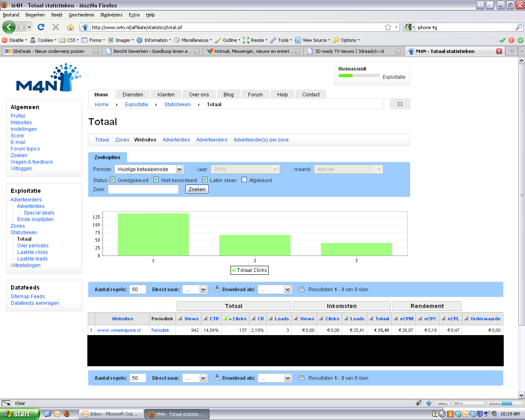Click the M4N logo

point(48,78)
